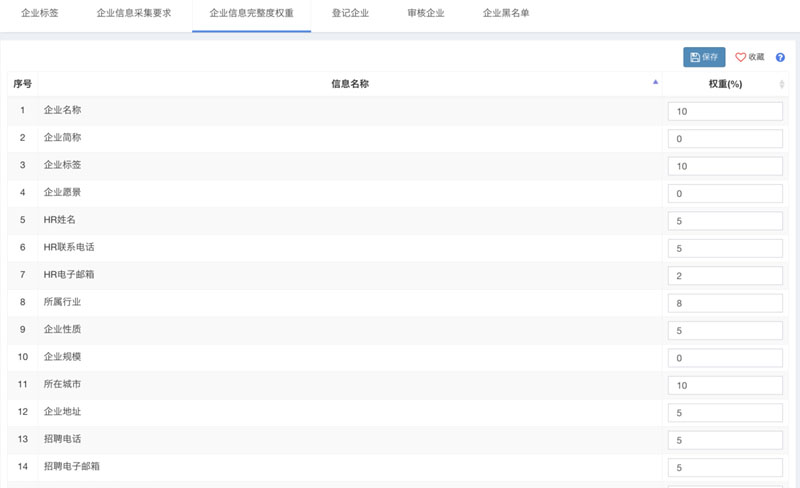The image size is (800, 488).
Task: Open the 企业信息采集要求 tab
Action: click(x=134, y=14)
